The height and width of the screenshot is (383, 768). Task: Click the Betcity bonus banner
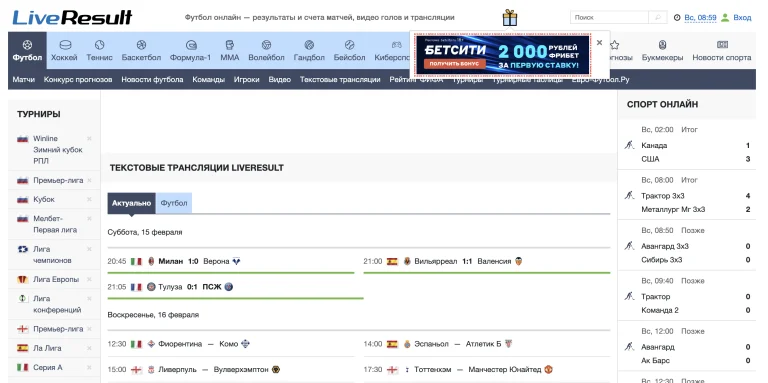503,55
